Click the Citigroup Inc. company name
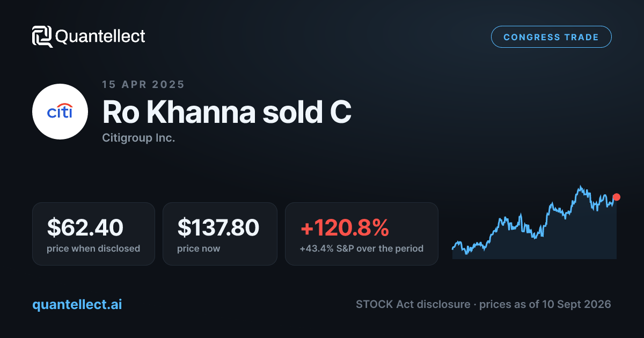The width and height of the screenshot is (644, 338). pos(138,138)
